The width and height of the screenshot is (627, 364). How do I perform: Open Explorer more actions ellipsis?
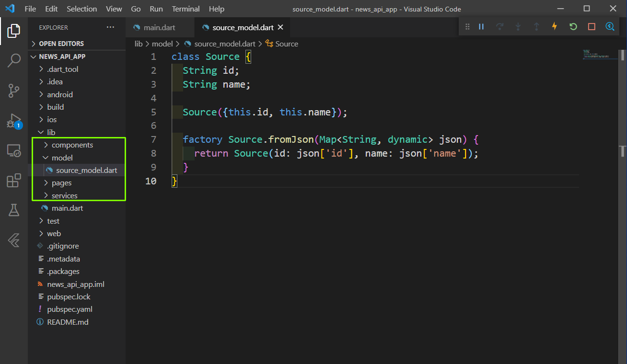pyautogui.click(x=111, y=27)
